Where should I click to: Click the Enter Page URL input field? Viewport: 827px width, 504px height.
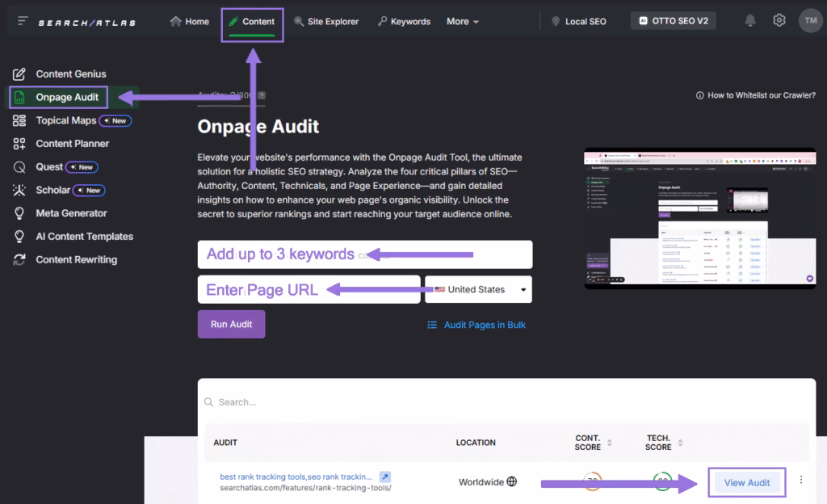pyautogui.click(x=309, y=290)
